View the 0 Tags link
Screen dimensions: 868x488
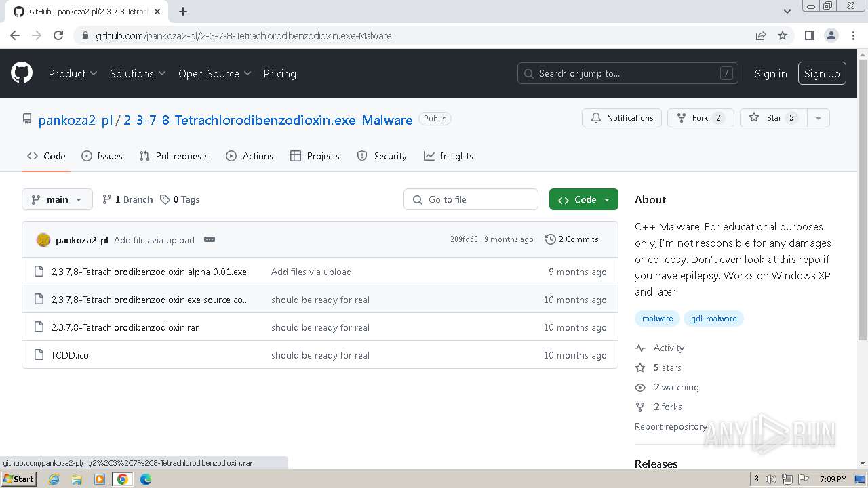180,199
